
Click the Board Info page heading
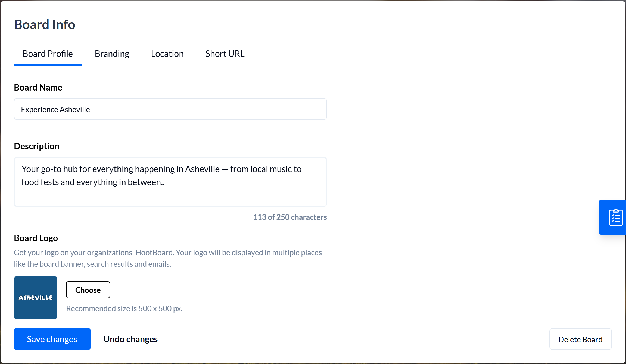click(x=45, y=24)
